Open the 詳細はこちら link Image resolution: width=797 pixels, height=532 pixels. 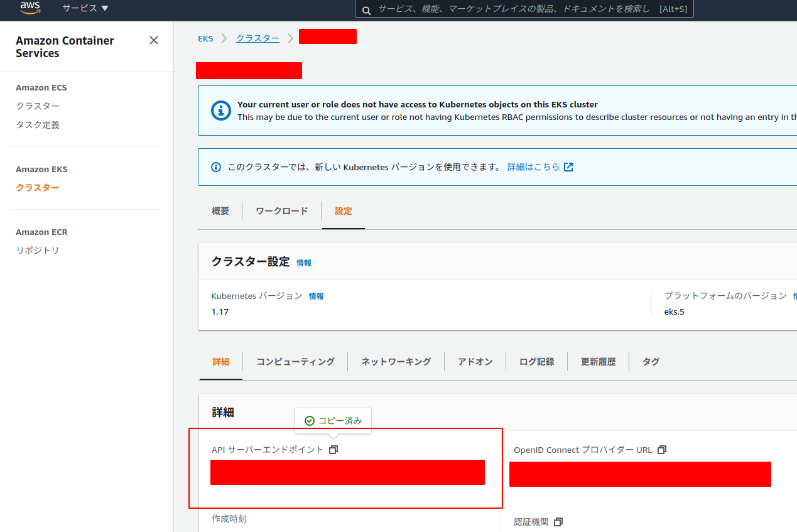(533, 167)
